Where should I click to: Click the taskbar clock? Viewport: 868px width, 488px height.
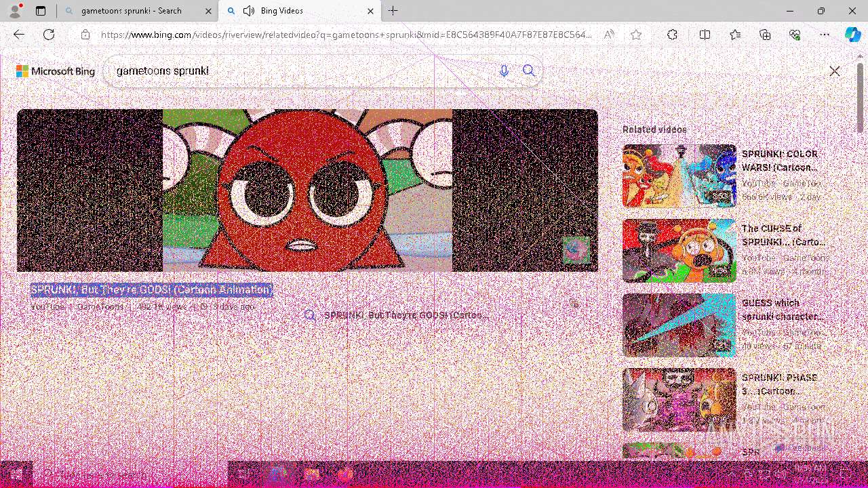810,474
